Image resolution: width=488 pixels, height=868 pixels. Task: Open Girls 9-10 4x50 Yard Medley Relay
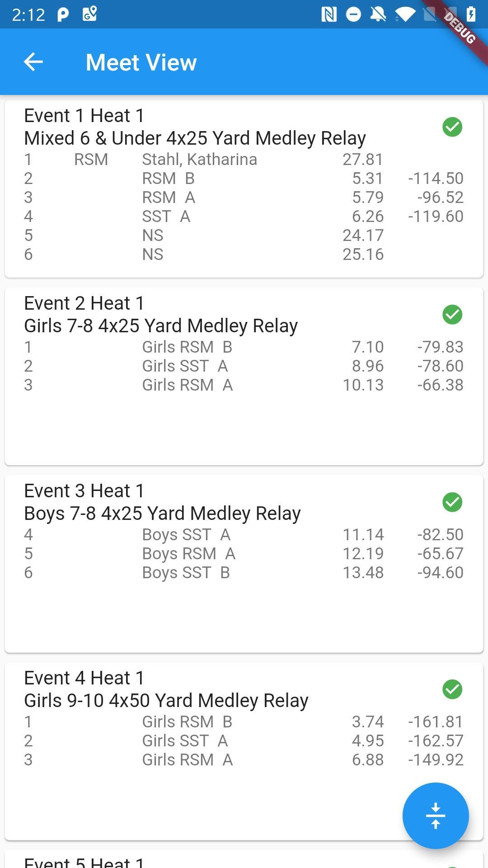[166, 700]
